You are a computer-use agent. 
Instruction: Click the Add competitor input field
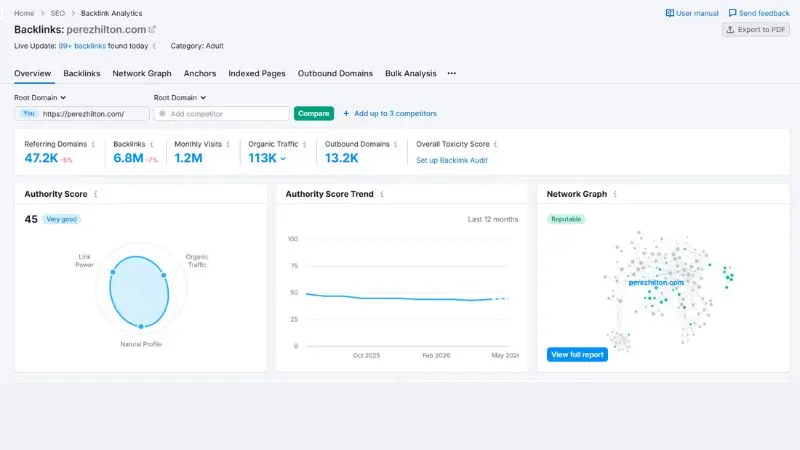[221, 113]
